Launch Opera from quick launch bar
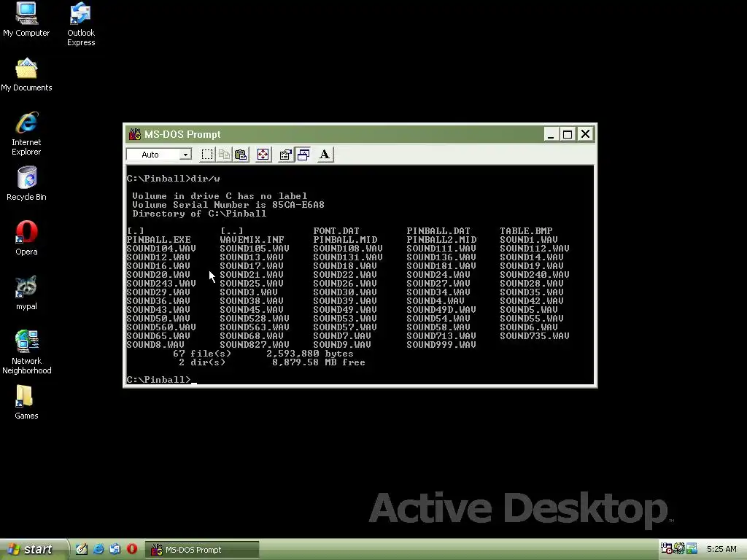This screenshot has width=747, height=560. [x=132, y=549]
